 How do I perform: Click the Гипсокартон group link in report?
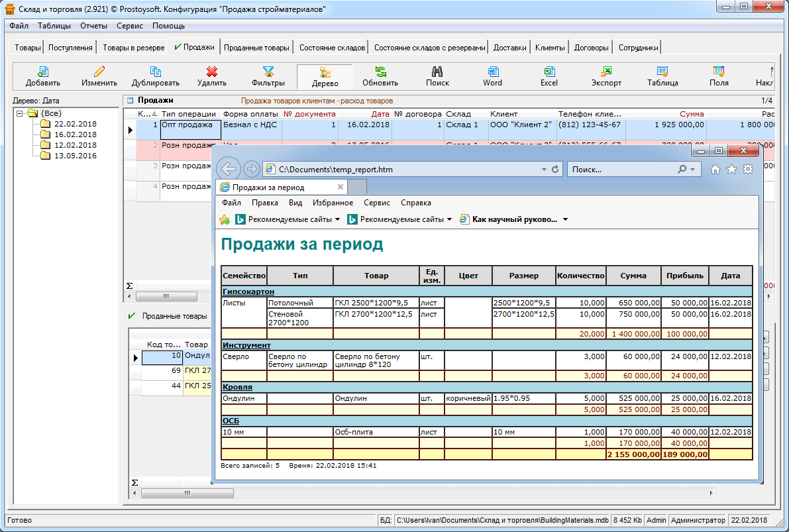[248, 292]
